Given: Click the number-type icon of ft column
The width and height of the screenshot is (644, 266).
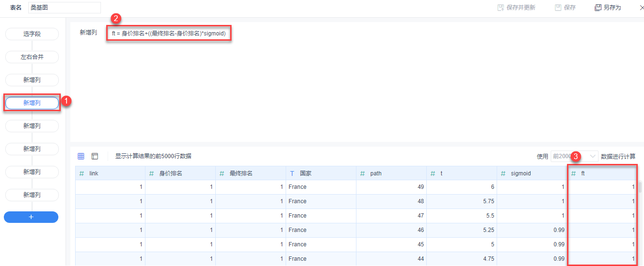Looking at the screenshot, I should coord(574,173).
